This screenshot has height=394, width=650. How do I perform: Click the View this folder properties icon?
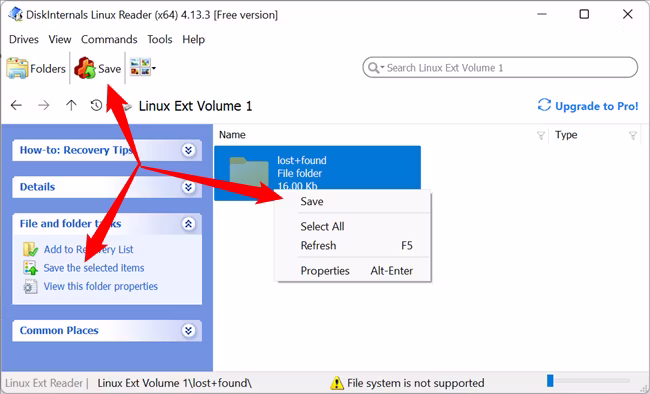click(x=30, y=287)
